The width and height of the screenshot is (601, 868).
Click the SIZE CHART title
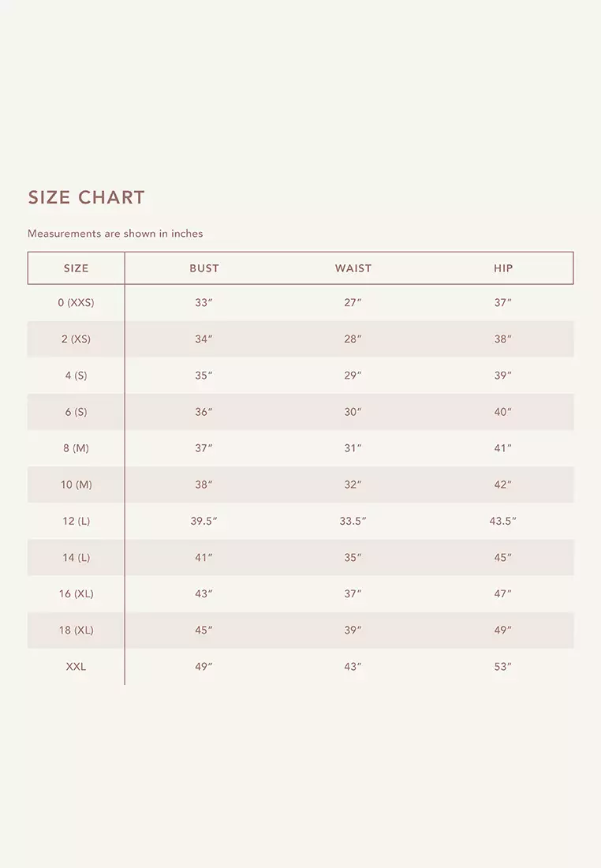pyautogui.click(x=87, y=197)
